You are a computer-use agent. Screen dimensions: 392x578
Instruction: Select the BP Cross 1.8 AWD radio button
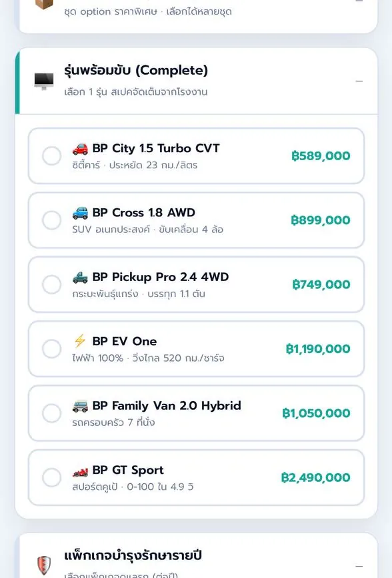(51, 220)
